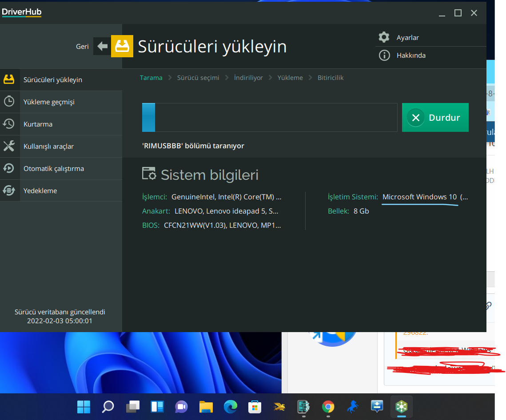Open File Explorer from taskbar
Viewport: 506px width, 420px height.
(x=206, y=407)
